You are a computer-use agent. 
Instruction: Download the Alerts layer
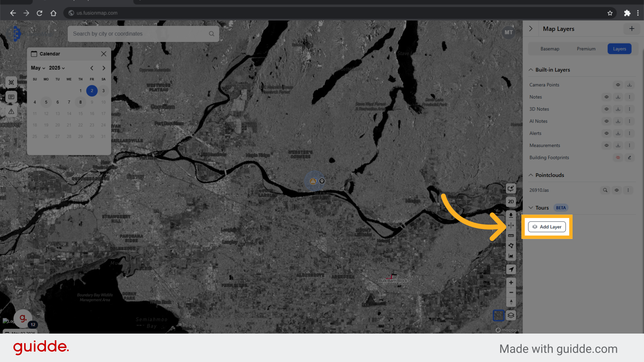pos(618,133)
